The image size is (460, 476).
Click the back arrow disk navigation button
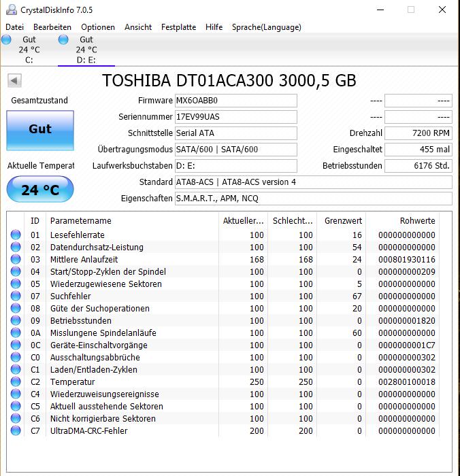pyautogui.click(x=14, y=81)
